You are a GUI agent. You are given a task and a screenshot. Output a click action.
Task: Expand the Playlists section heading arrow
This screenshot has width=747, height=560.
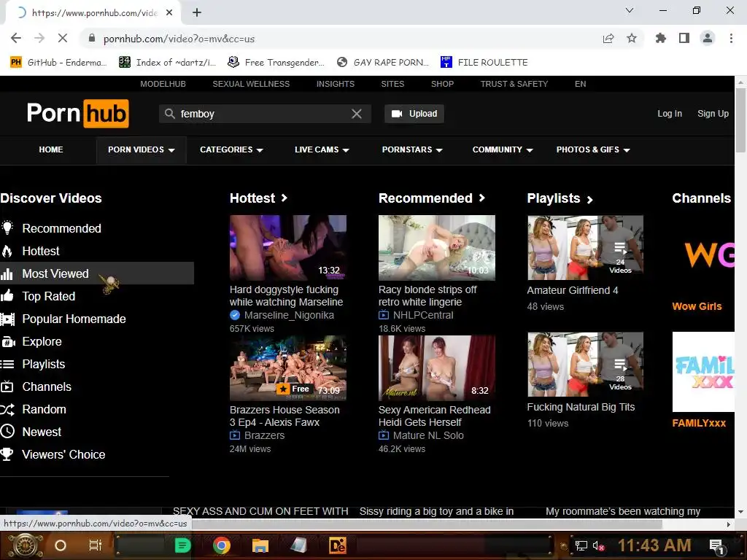coord(589,200)
